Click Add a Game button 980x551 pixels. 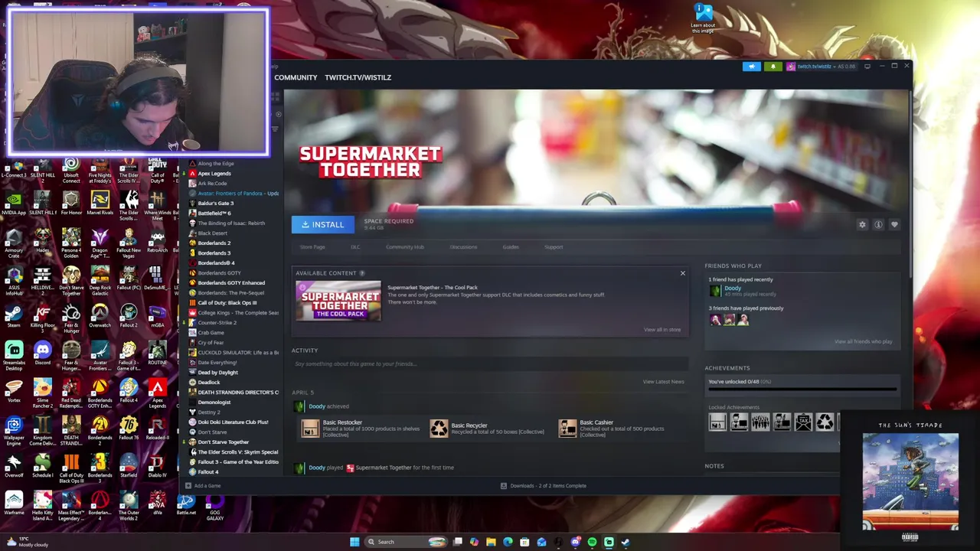pyautogui.click(x=203, y=486)
